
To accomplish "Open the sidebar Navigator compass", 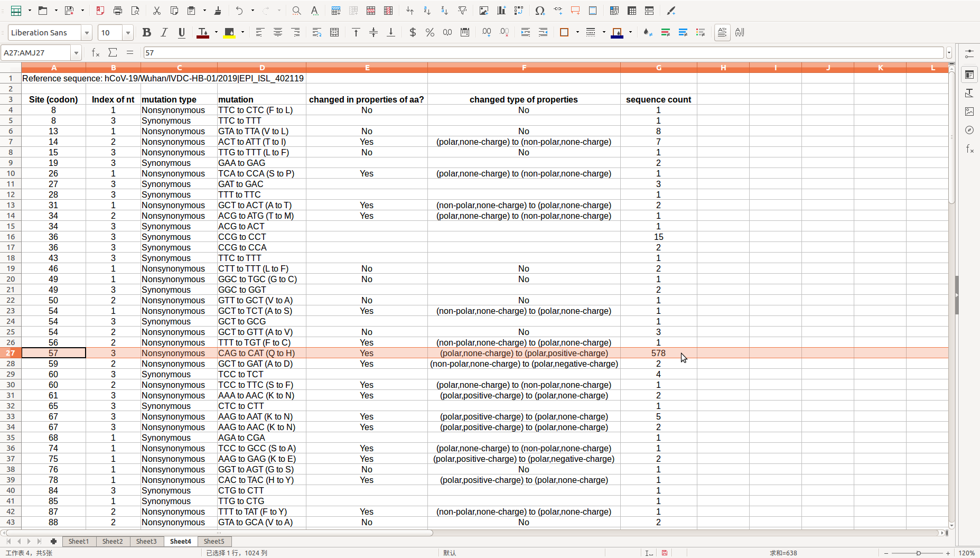I will [969, 130].
